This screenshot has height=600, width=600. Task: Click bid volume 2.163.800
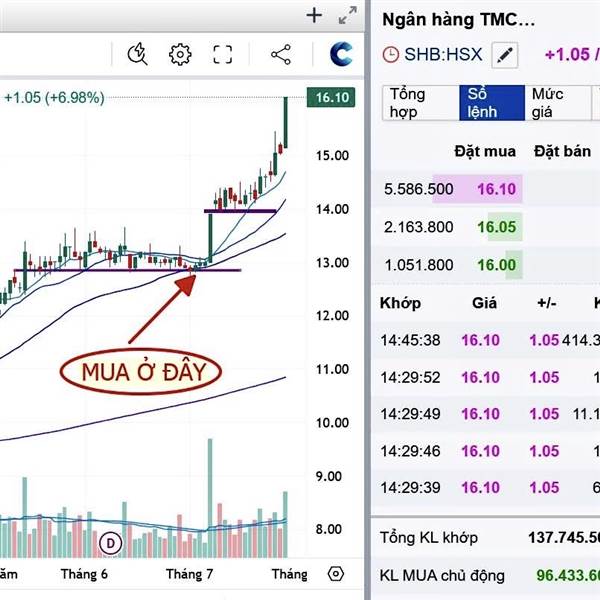419,227
